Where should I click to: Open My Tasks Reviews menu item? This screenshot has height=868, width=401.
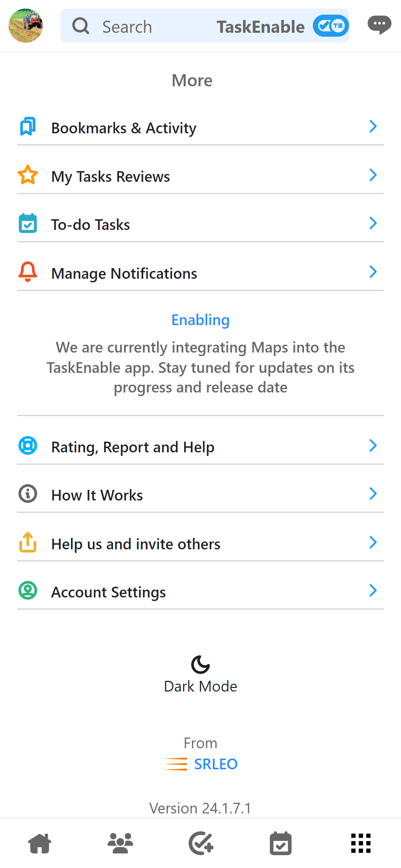pyautogui.click(x=110, y=177)
